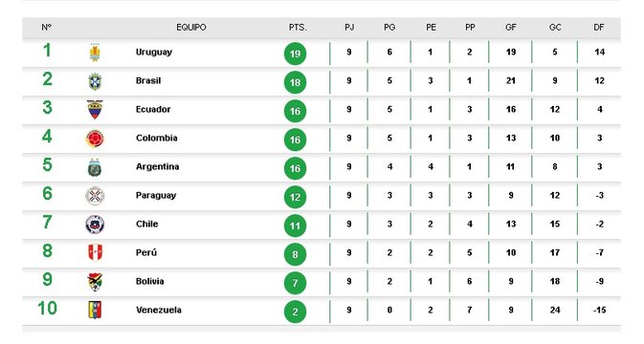Click the Brasil team crest icon
This screenshot has width=644, height=344.
95,81
